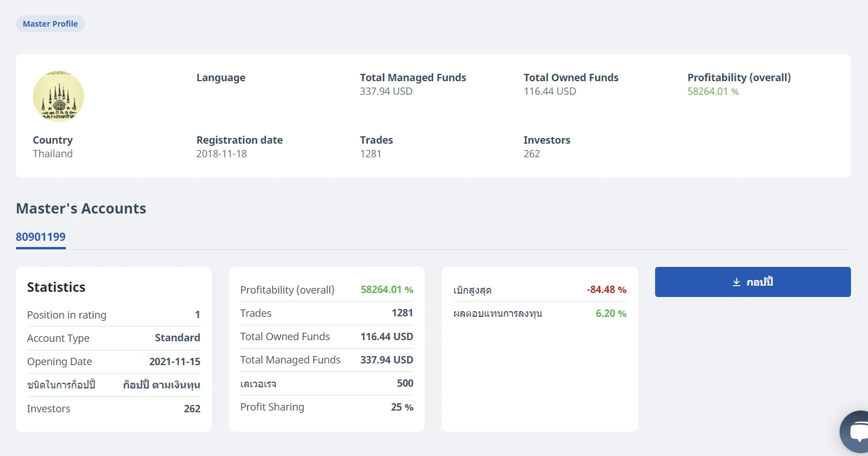Screen dimensions: 868x456
Task: Click the เลเวอเรจ leverage label
Action: click(258, 384)
